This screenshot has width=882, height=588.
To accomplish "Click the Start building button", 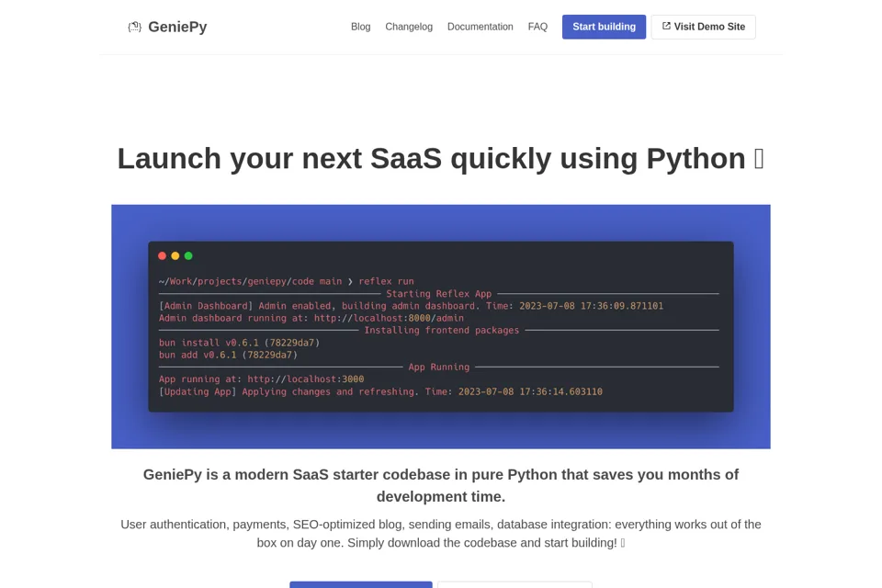I will click(604, 27).
